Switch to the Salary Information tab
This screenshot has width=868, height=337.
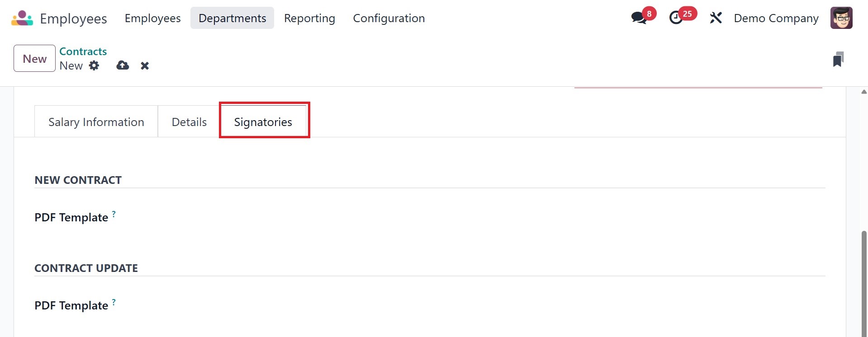(96, 122)
